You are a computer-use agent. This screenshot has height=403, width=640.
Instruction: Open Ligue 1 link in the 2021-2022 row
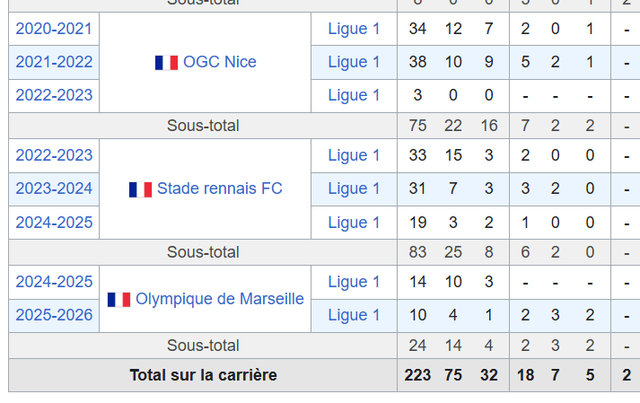(x=354, y=62)
